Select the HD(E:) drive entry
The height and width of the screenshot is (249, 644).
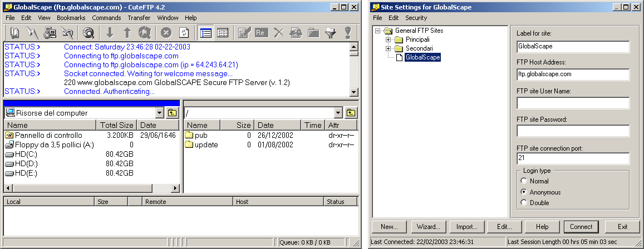point(21,173)
